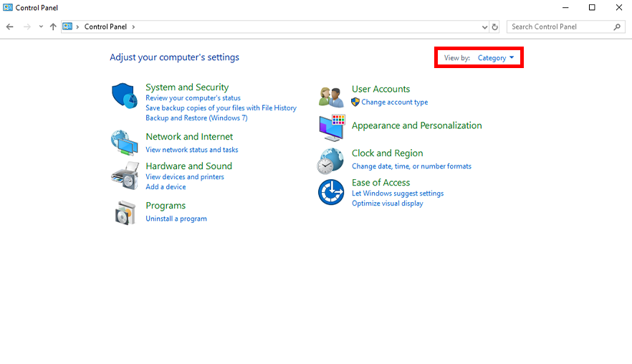Click the Clock and Region icon
This screenshot has width=632, height=364.
tap(330, 161)
